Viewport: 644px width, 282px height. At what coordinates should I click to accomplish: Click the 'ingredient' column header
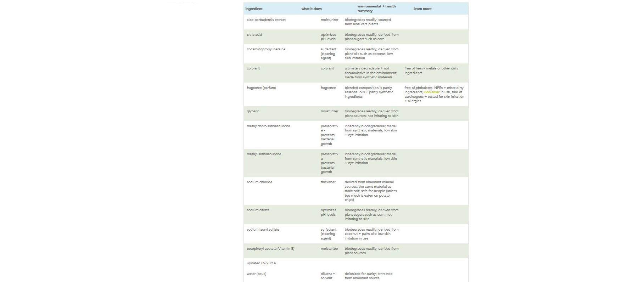(254, 9)
